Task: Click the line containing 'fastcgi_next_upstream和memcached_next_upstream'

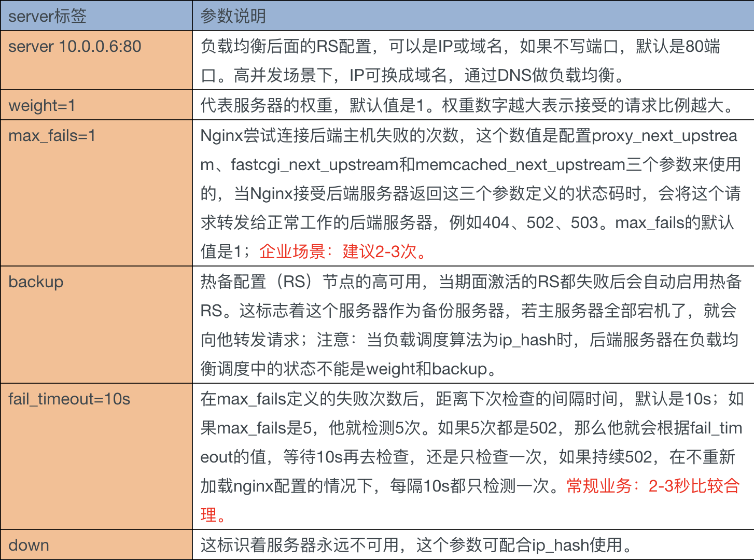Action: 471,164
